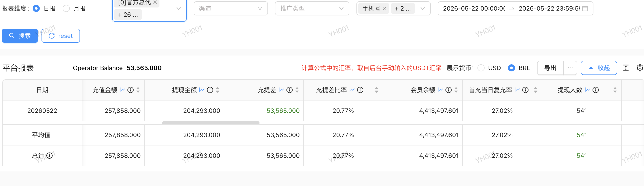Show the 充提差比率 info icon
This screenshot has width=644, height=186.
point(360,90)
